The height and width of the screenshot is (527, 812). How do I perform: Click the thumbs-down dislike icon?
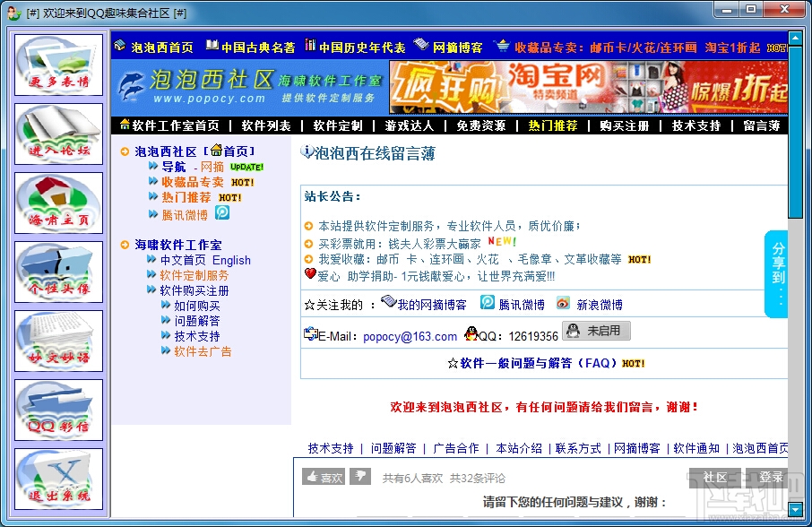[x=360, y=477]
